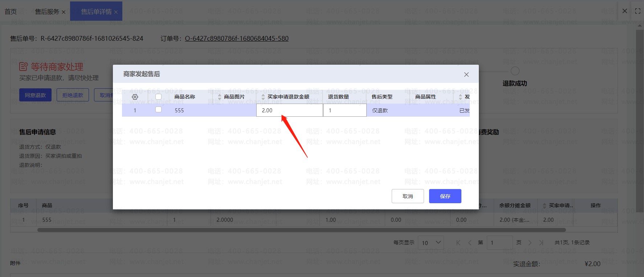644x277 pixels.
Task: Click product name 555 in the dialog row
Action: click(179, 111)
